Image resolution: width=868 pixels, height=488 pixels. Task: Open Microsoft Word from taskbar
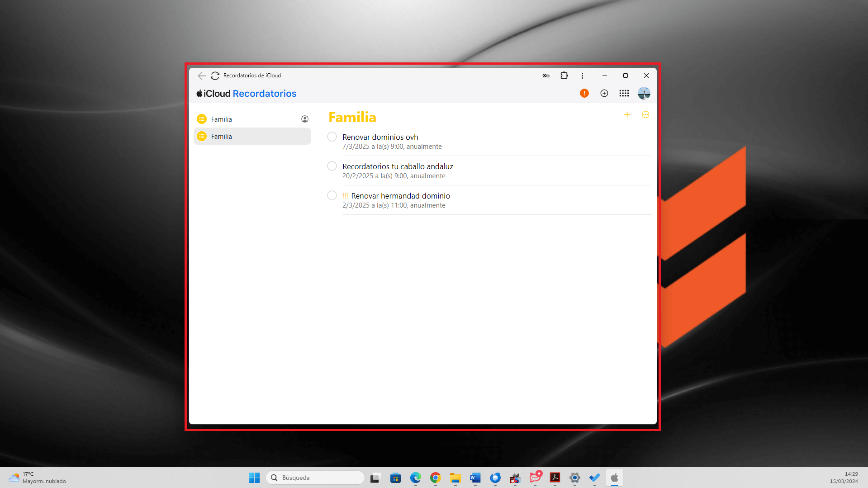coord(475,478)
